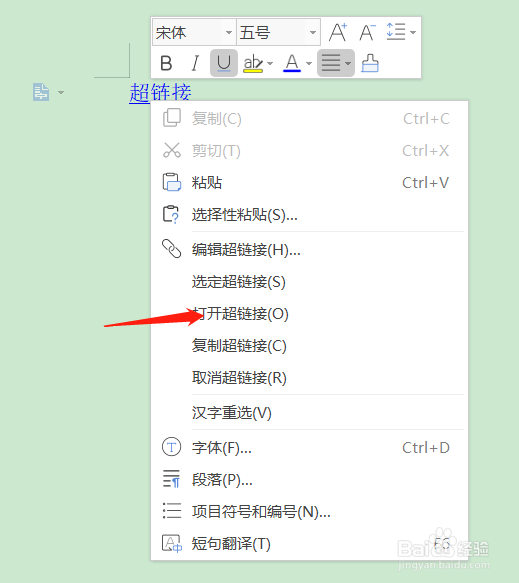Open the 宋体 font name dropdown

point(194,32)
